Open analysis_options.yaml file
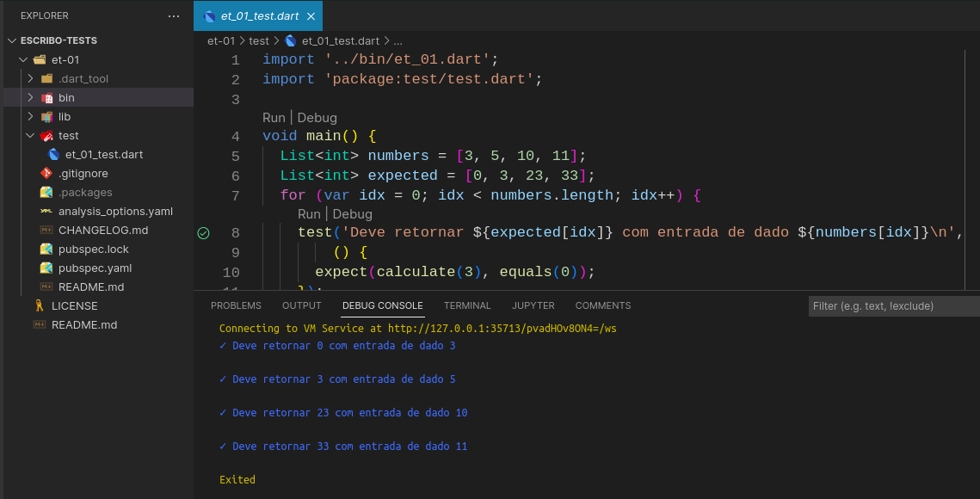Screen dimensions: 980x499 pyautogui.click(x=115, y=212)
